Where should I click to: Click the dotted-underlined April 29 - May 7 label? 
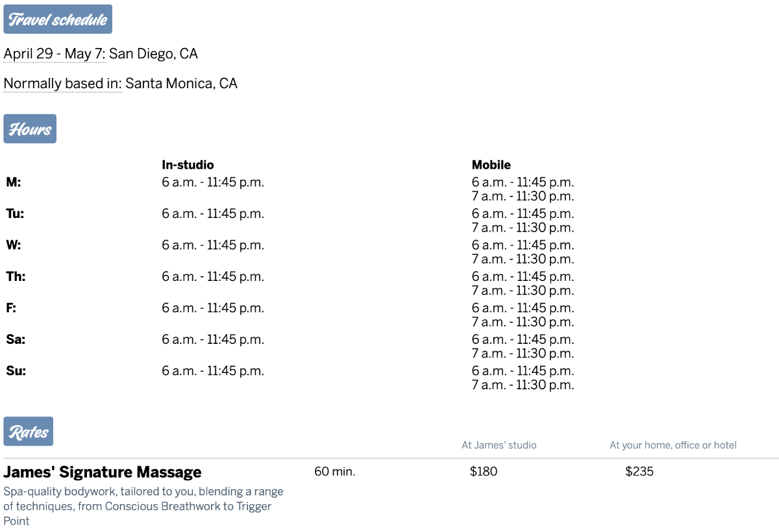tap(55, 53)
